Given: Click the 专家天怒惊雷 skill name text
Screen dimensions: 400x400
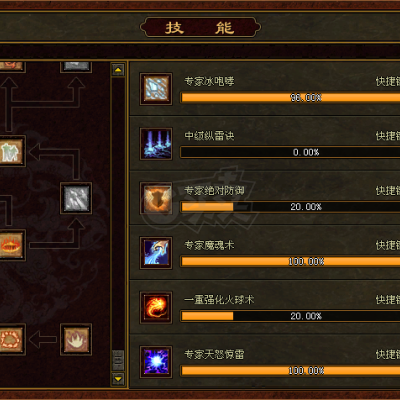Looking at the screenshot, I should pos(214,354).
